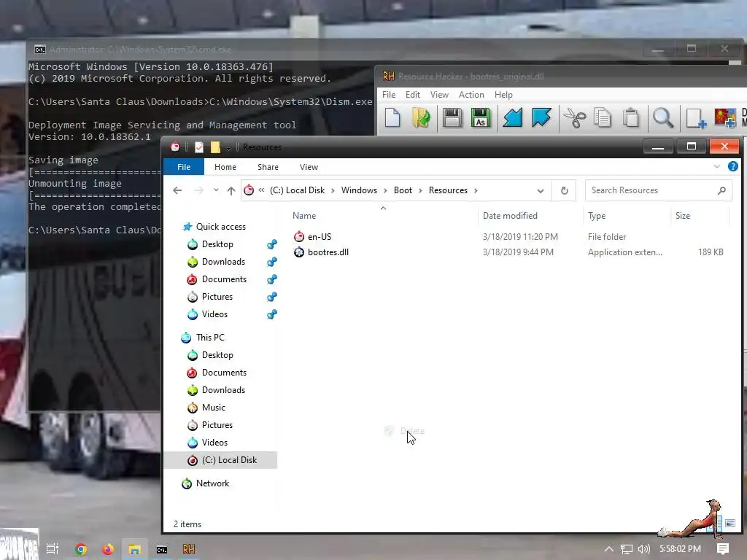Click Save icon in Resource Hacker toolbar

tap(452, 117)
